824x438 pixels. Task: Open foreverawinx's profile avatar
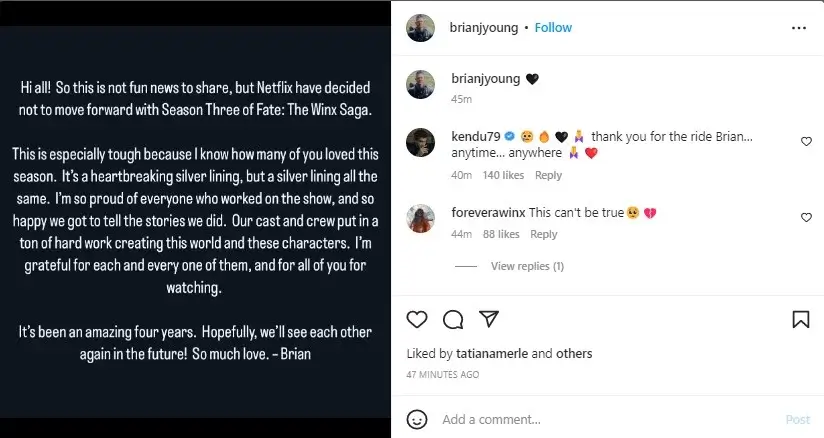pyautogui.click(x=420, y=218)
